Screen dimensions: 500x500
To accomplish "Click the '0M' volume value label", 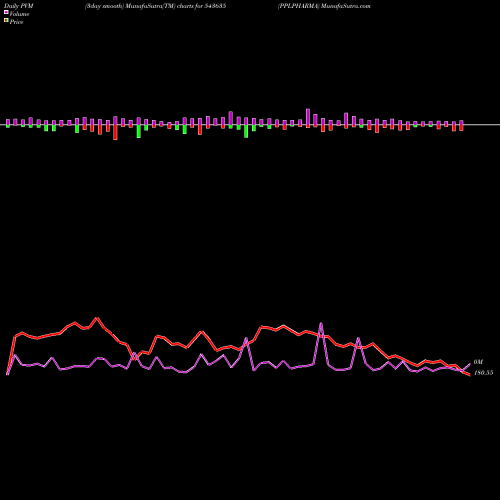I will tap(478, 362).
